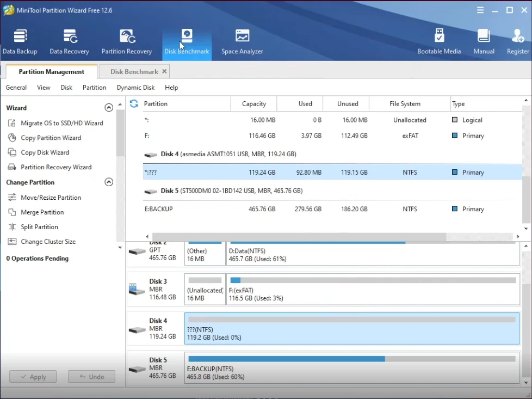
Task: Open the Data Backup tool
Action: (20, 42)
